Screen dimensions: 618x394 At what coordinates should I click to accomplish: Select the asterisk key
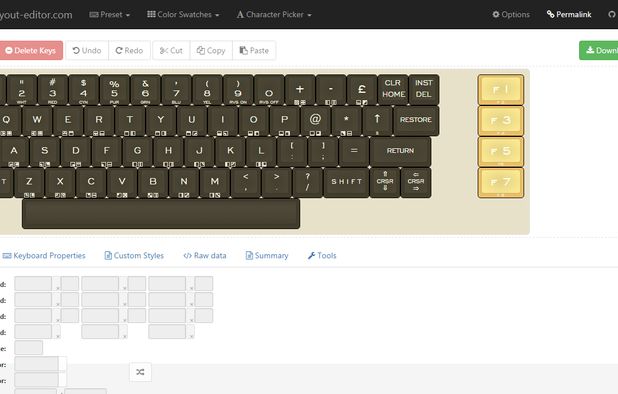coord(346,121)
